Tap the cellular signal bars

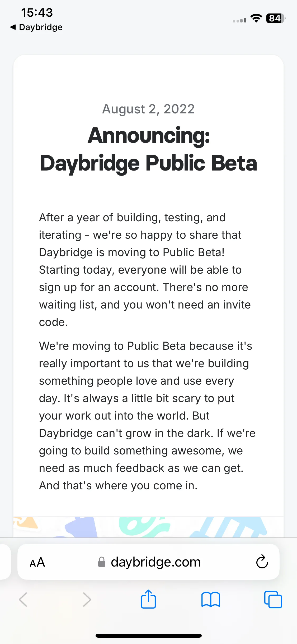pos(239,20)
